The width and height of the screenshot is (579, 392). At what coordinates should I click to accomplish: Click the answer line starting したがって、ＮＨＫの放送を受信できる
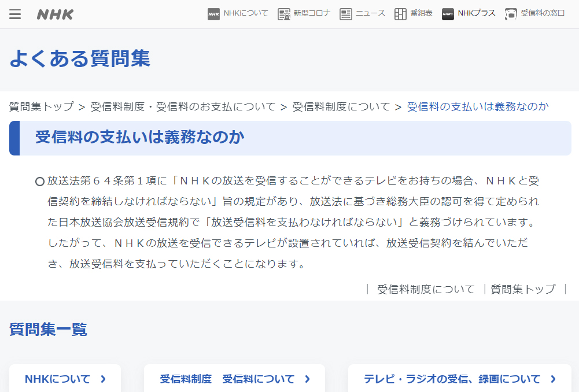click(x=288, y=243)
